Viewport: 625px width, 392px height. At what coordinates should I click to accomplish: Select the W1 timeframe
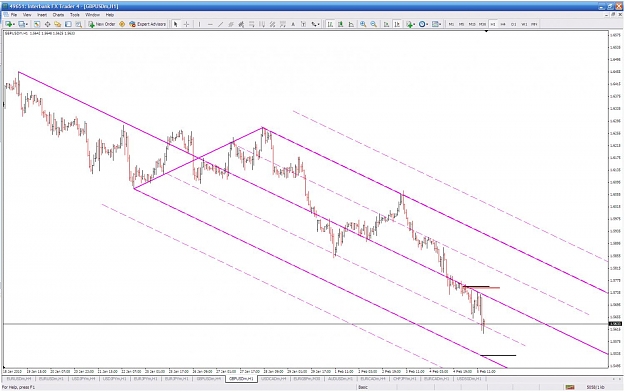[x=524, y=24]
